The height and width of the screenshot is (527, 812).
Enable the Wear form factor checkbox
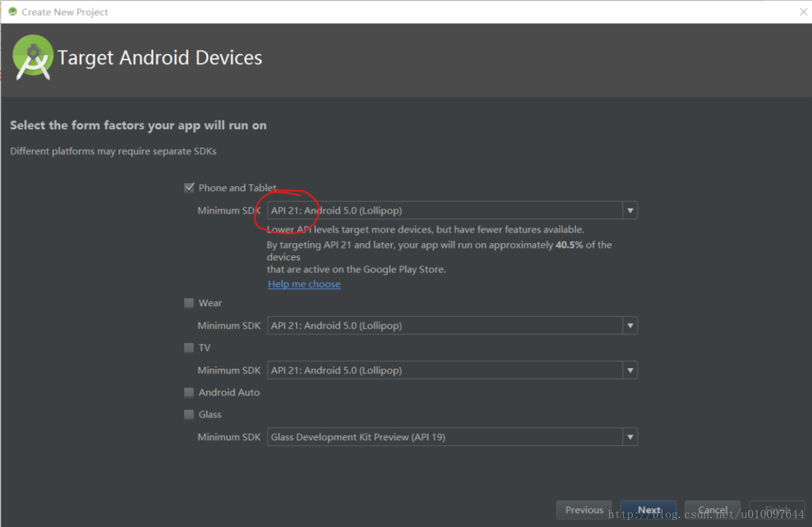[x=189, y=303]
